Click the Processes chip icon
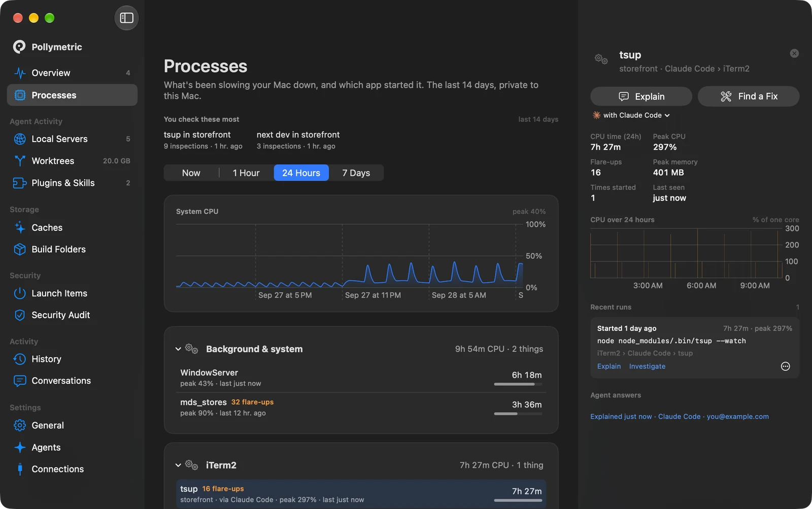Viewport: 812px width, 509px height. tap(20, 95)
